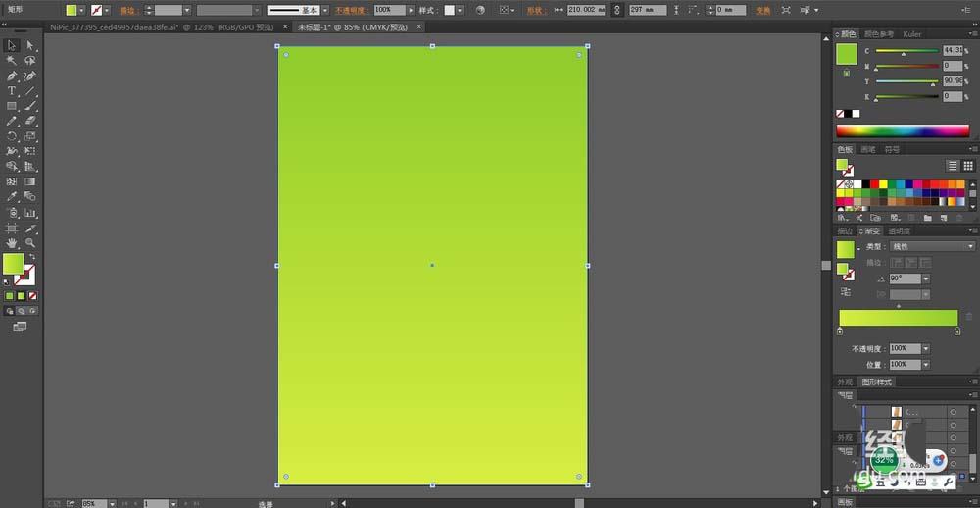This screenshot has width=980, height=508.
Task: Switch swatches to thumbnail view
Action: (x=967, y=166)
